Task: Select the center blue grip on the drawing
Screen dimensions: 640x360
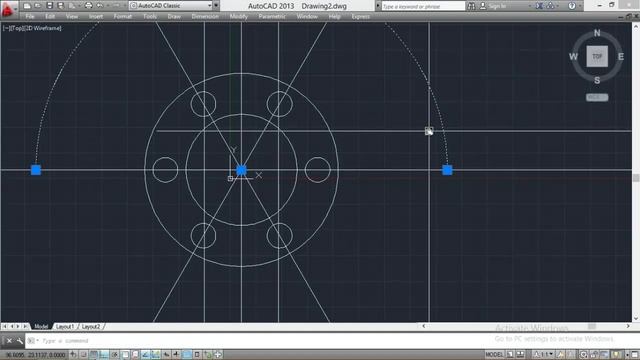Action: 241,170
